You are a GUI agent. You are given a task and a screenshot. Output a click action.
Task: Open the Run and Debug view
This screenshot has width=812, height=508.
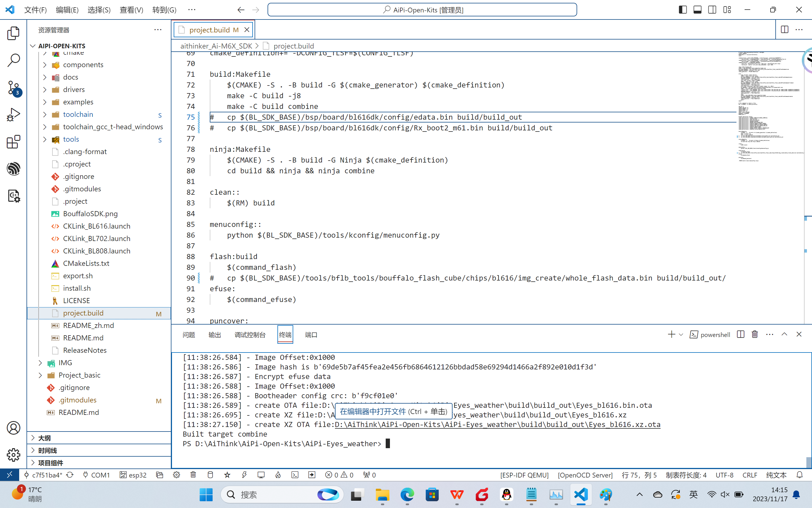point(14,115)
